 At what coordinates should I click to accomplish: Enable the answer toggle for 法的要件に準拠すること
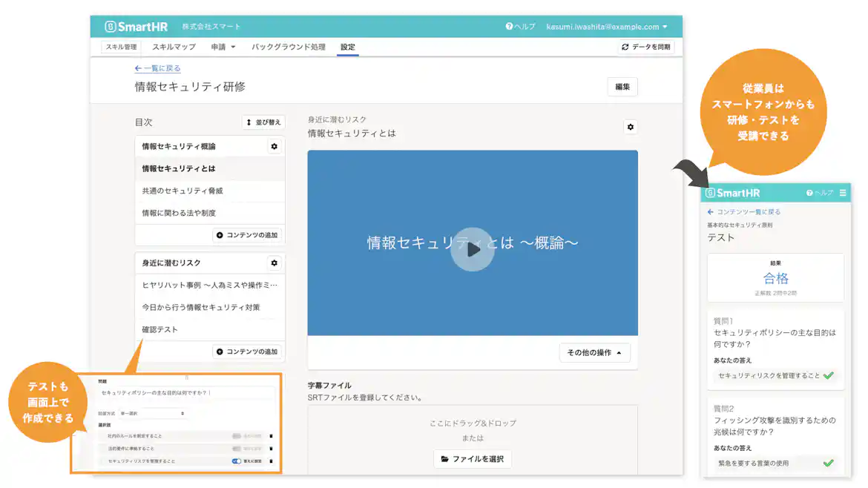(236, 448)
